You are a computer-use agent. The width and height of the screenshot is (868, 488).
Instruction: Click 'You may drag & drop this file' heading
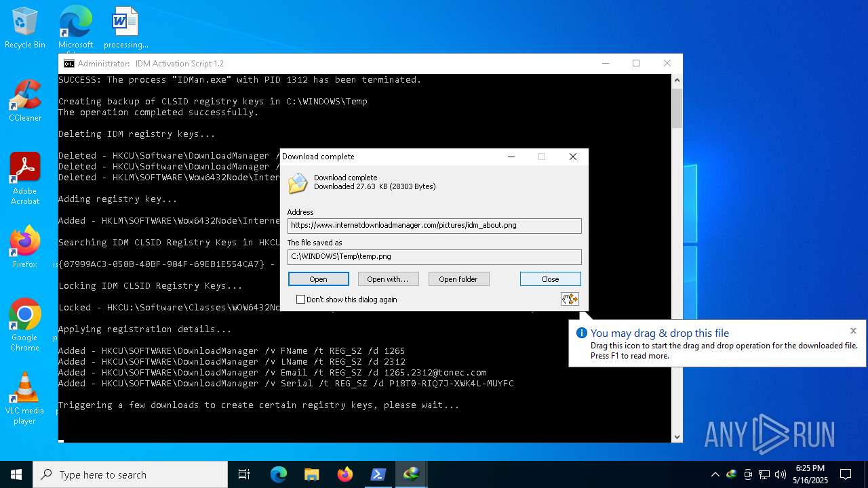click(660, 333)
